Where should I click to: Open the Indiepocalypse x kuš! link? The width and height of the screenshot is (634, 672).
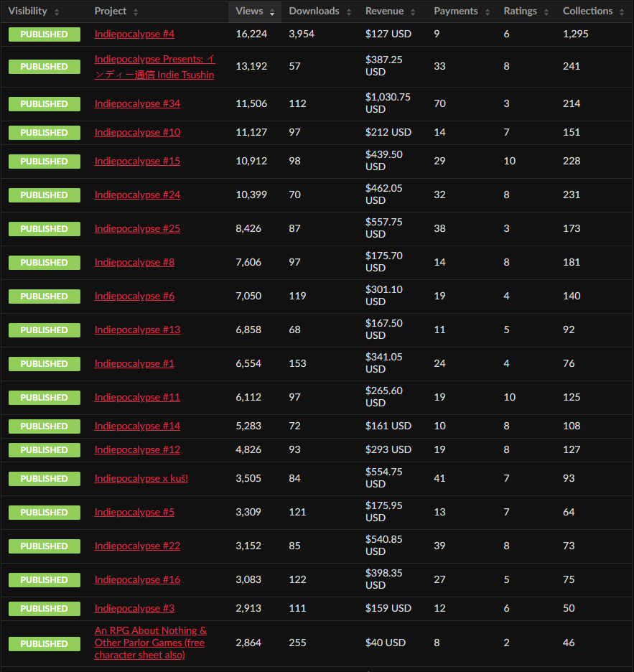tap(141, 478)
